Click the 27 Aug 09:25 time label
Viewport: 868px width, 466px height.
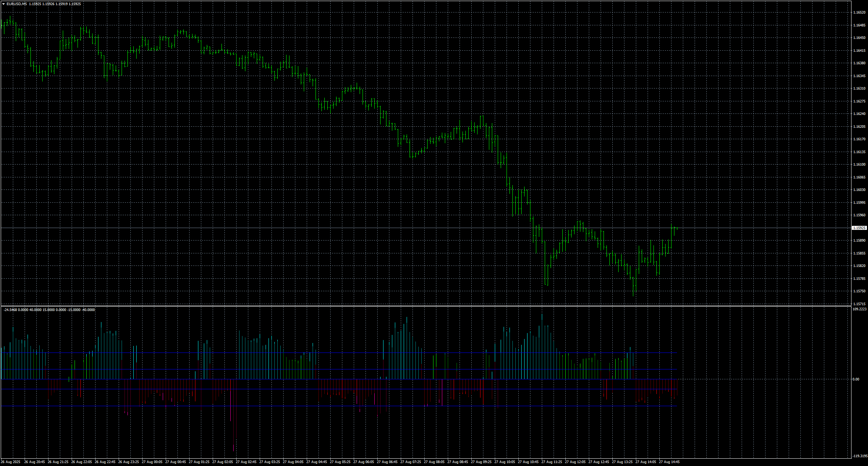[x=481, y=462]
